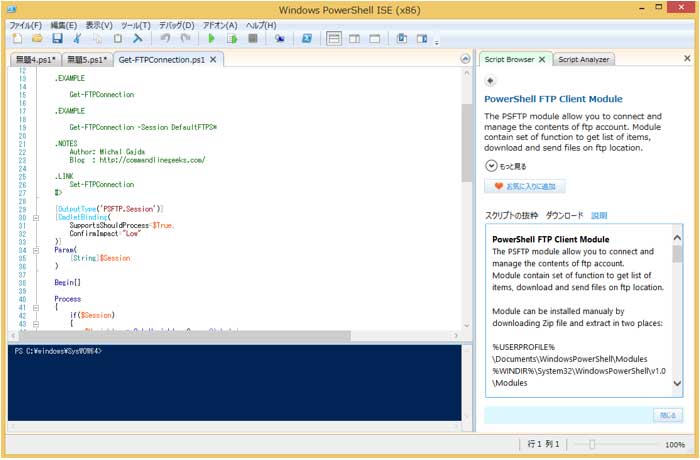Screen dimensions: 700x460
Task: Click the Undo arrow icon
Action: point(165,38)
